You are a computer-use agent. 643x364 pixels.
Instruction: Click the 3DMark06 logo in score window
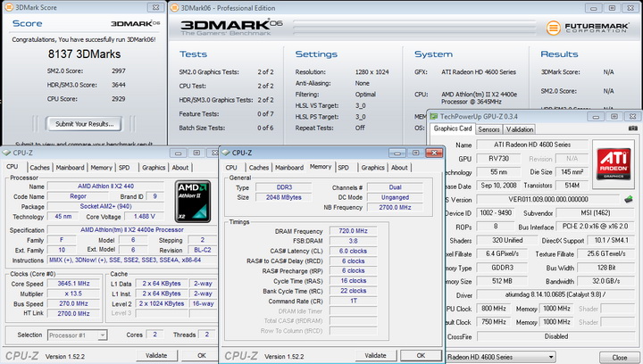pos(136,24)
